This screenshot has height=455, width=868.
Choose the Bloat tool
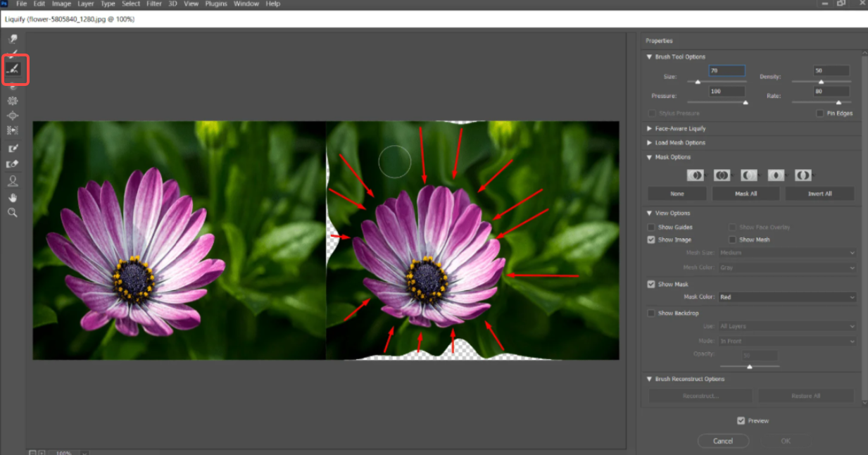click(x=13, y=116)
